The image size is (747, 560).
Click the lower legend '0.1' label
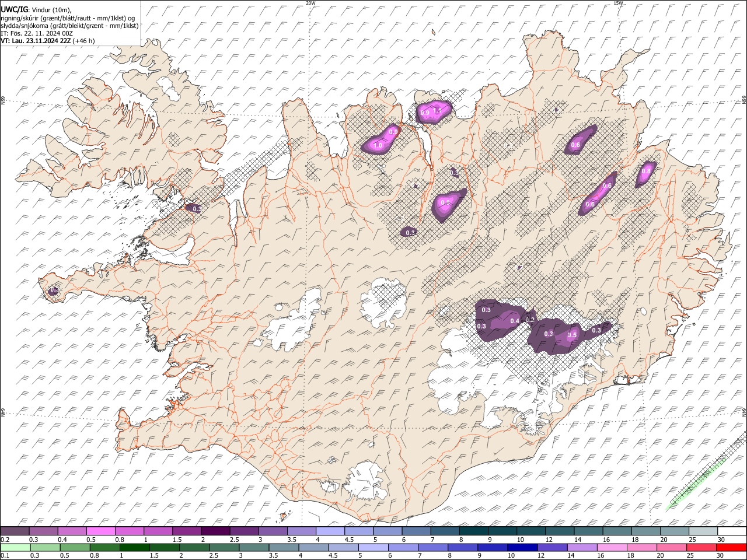(5, 556)
